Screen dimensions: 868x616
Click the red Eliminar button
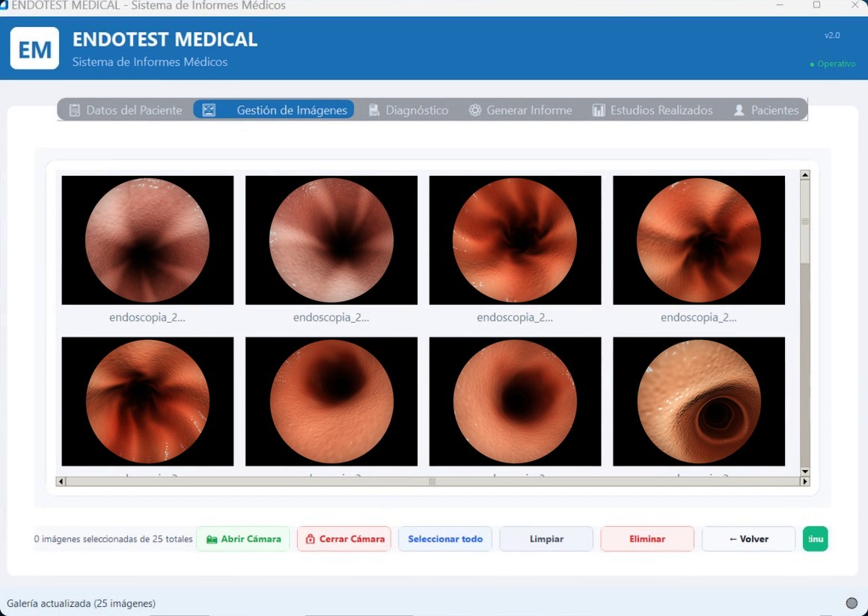[647, 539]
